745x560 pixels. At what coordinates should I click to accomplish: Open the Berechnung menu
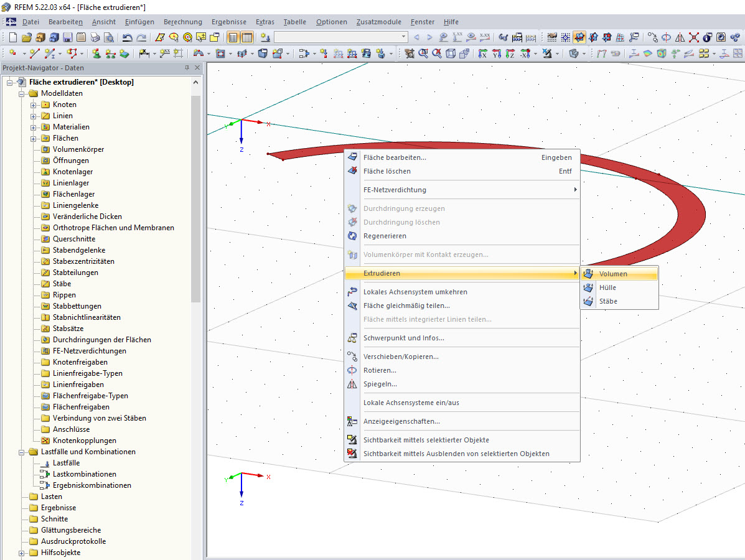coord(182,22)
